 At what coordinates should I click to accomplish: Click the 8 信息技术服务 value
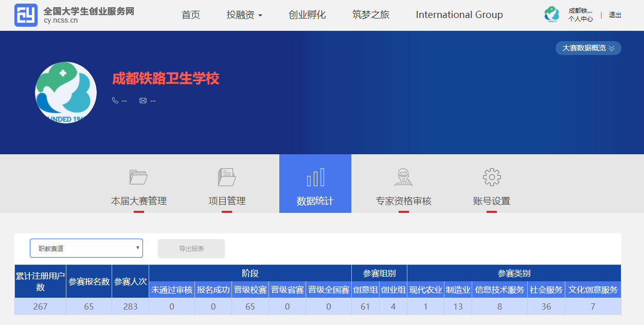(x=500, y=306)
